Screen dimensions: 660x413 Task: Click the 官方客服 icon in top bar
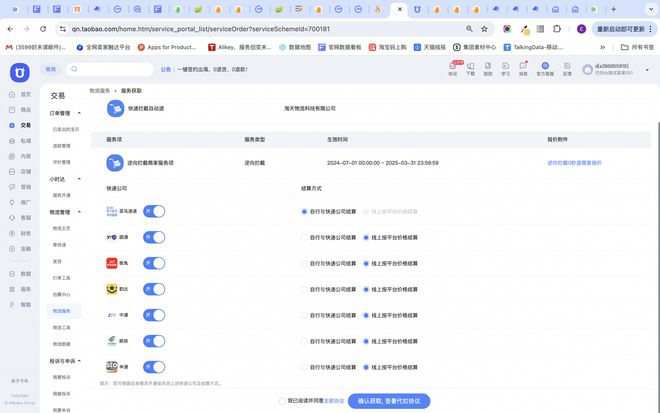544,70
